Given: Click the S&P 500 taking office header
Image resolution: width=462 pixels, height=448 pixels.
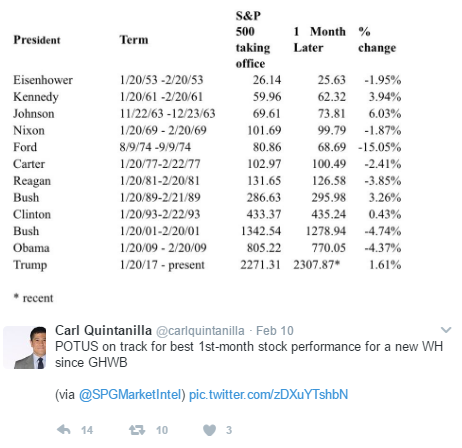Looking at the screenshot, I should pos(253,40).
